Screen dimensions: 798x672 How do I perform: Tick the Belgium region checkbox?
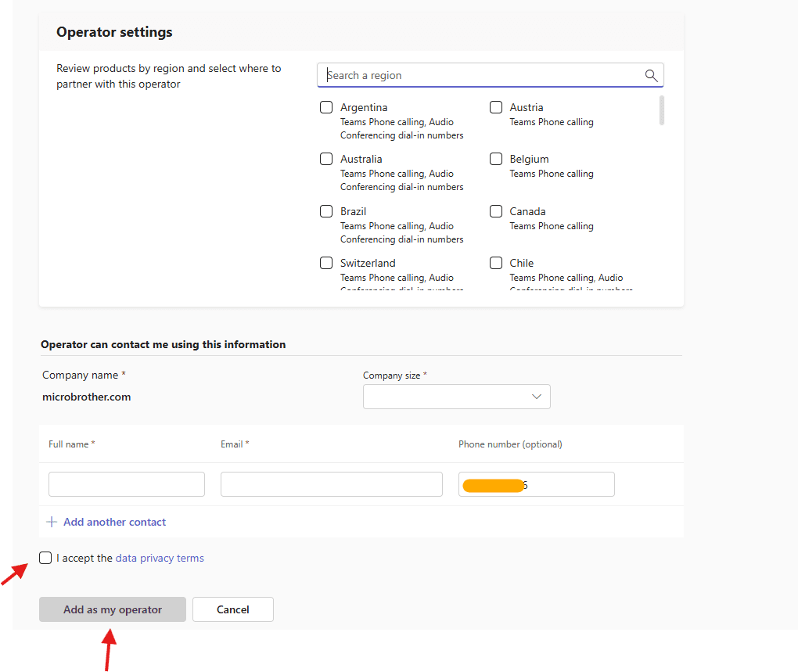(496, 159)
